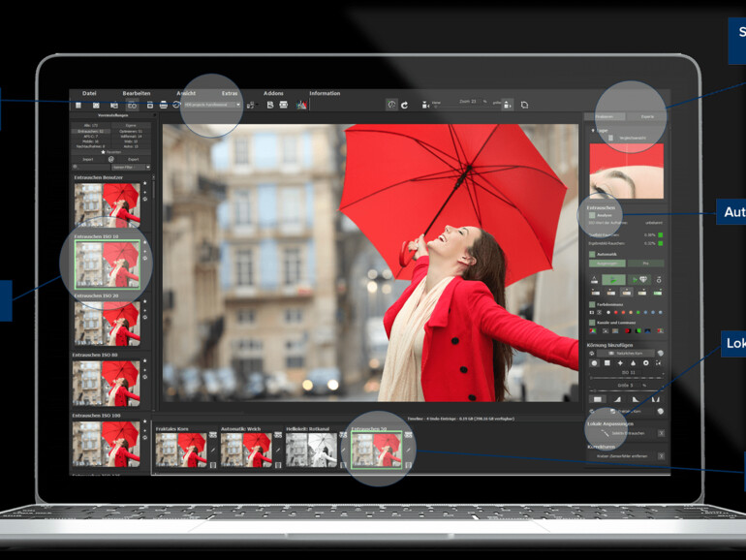Adjust the grain Größe slider
This screenshot has height=560, width=746.
click(627, 390)
